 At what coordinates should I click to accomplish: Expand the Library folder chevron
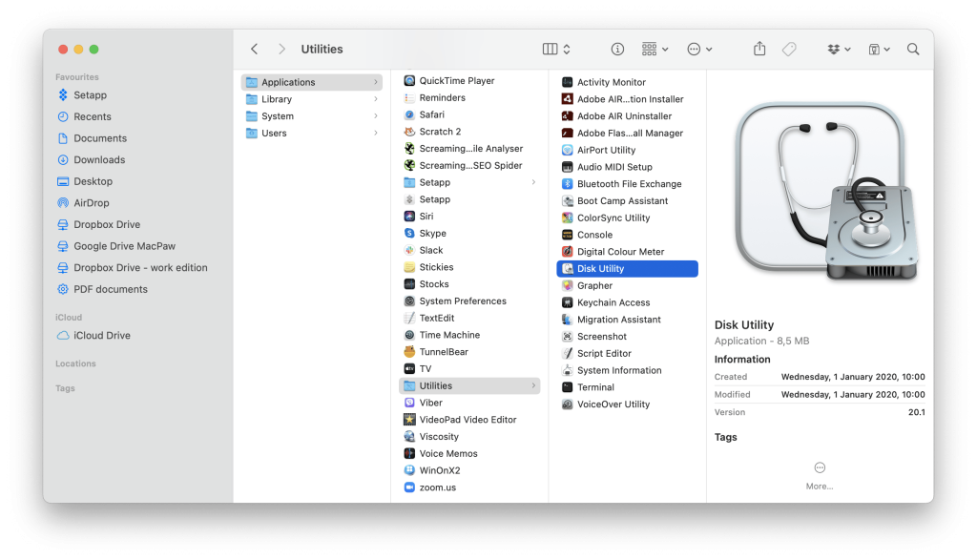coord(376,99)
